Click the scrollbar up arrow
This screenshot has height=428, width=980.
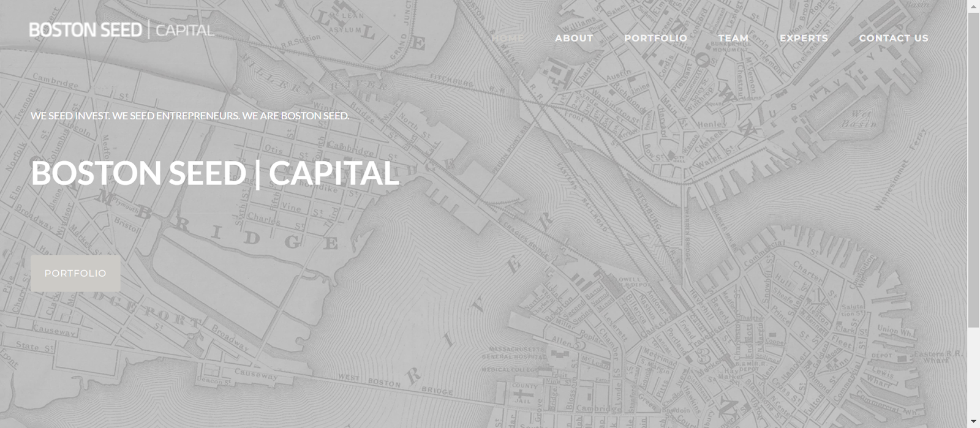pos(973,6)
